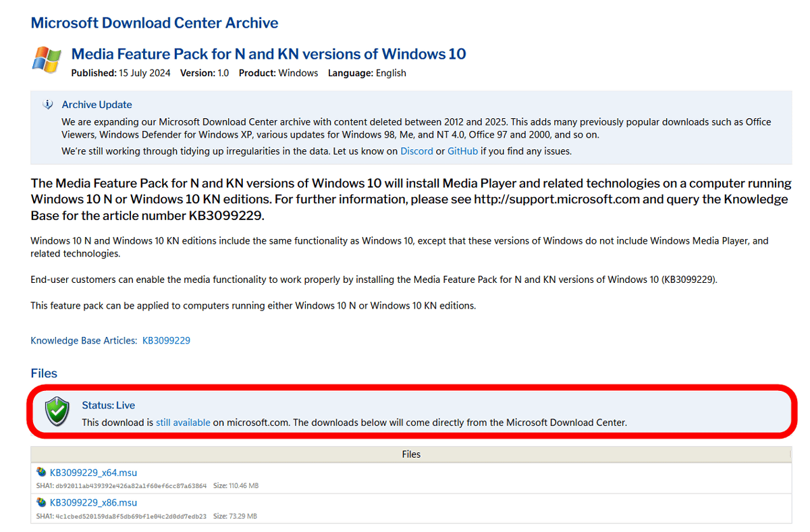
Task: Download the KB3099229_x86.msu file
Action: (93, 502)
